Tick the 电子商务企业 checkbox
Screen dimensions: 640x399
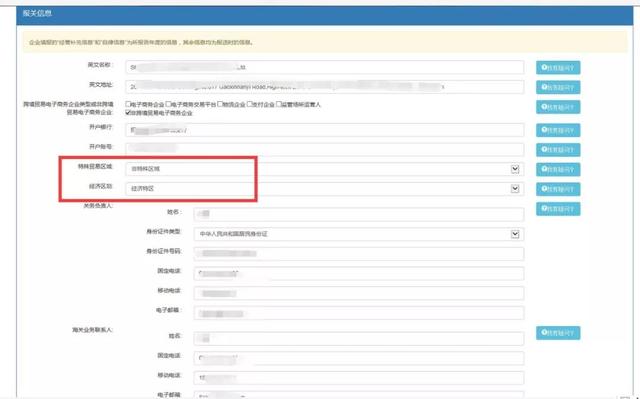point(128,104)
